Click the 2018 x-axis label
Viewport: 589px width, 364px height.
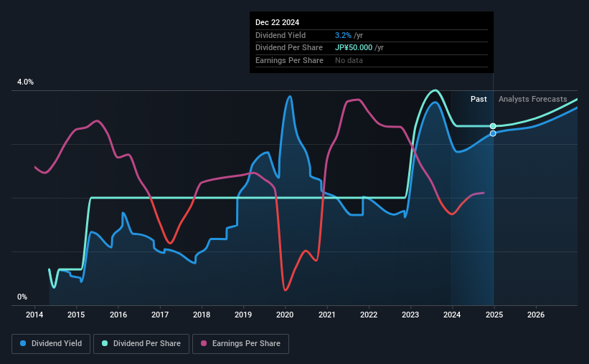[202, 315]
